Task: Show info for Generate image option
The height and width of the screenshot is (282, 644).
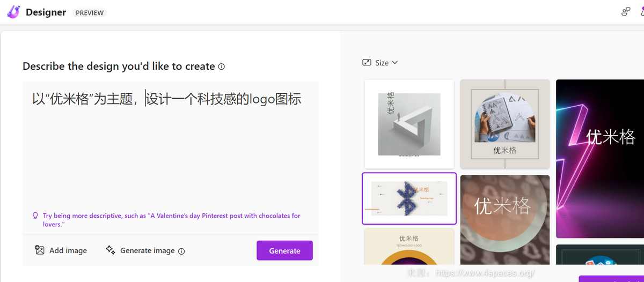Action: pos(181,251)
